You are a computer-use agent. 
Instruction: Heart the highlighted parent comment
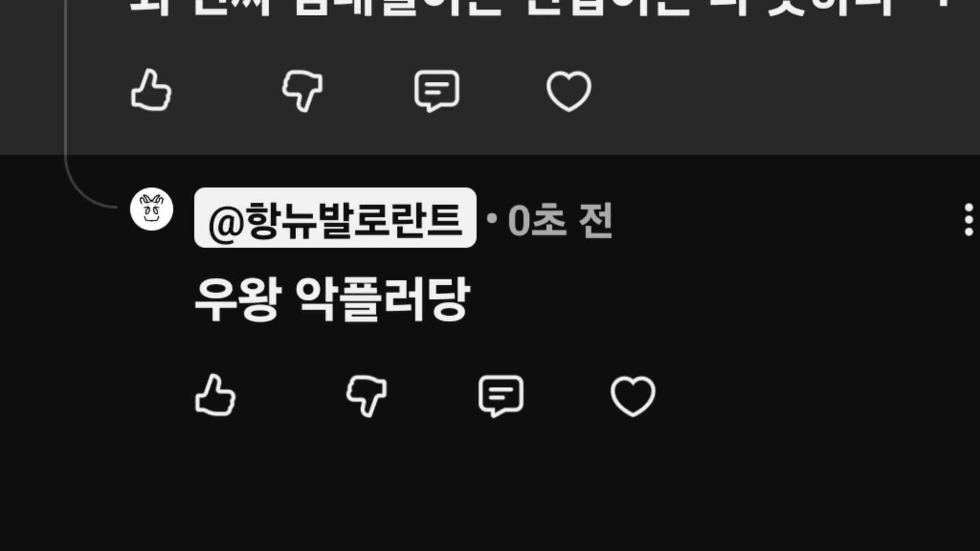(x=569, y=91)
